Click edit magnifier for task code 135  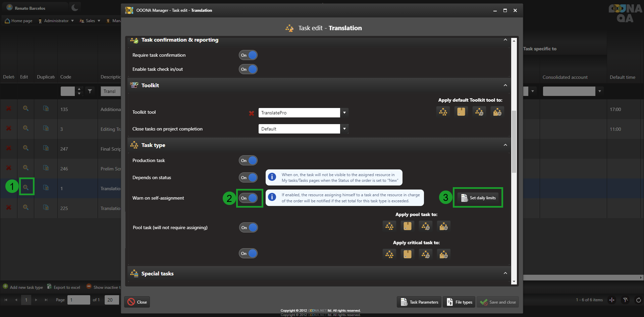[26, 109]
